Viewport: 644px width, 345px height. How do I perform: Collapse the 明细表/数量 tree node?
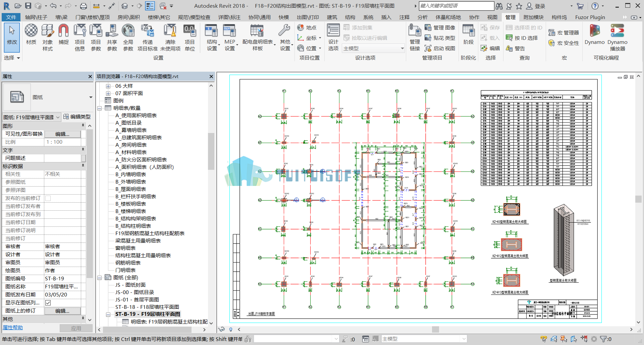100,108
